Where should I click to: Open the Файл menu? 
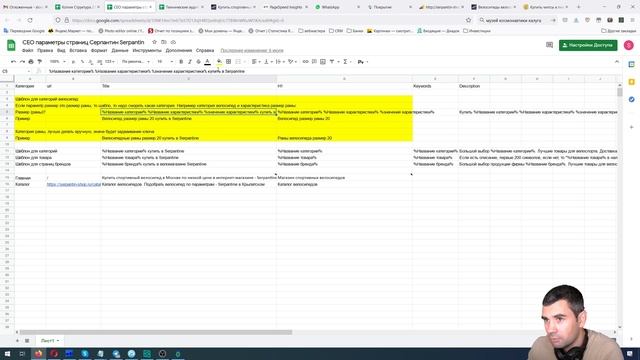pyautogui.click(x=28, y=51)
